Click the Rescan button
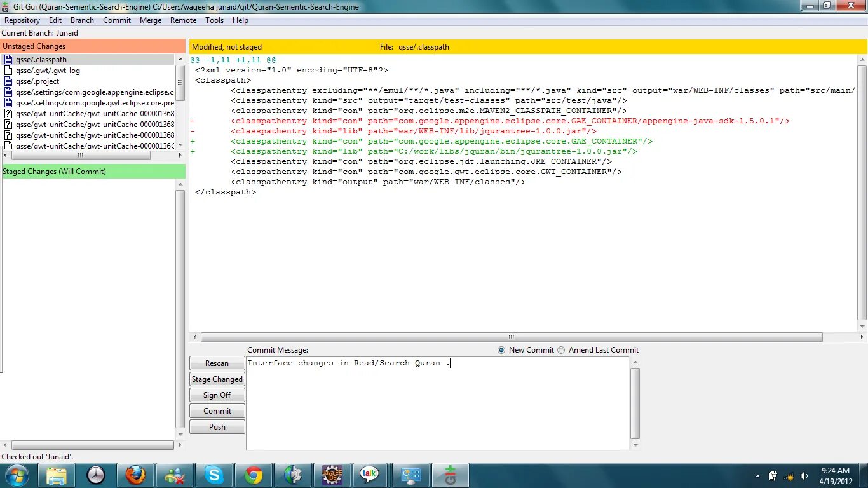Image resolution: width=868 pixels, height=488 pixels. click(217, 363)
